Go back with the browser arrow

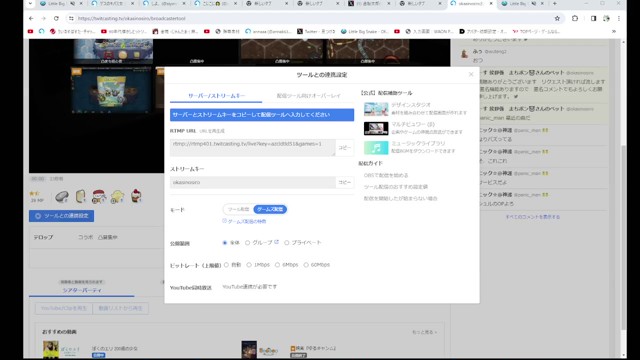(x=31, y=18)
